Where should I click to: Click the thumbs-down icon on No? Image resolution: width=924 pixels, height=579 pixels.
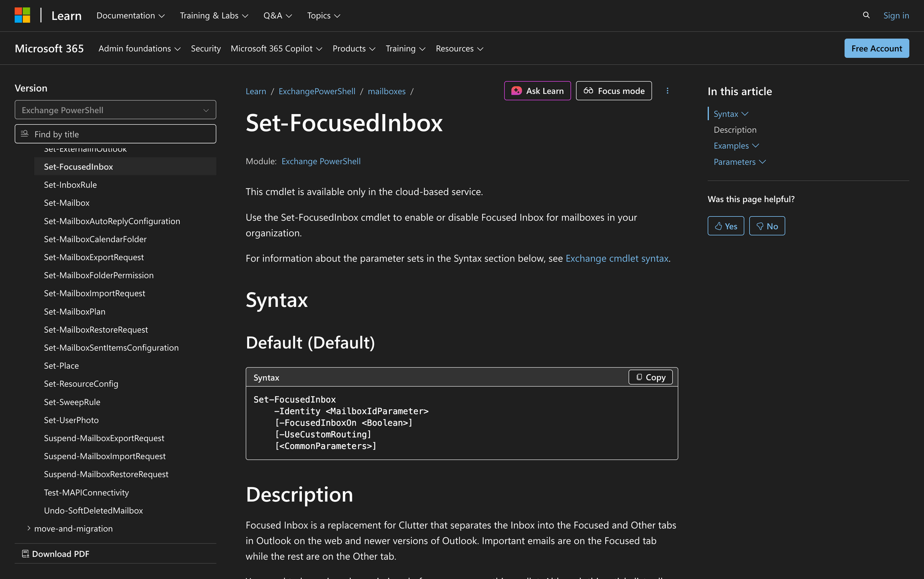pos(760,226)
